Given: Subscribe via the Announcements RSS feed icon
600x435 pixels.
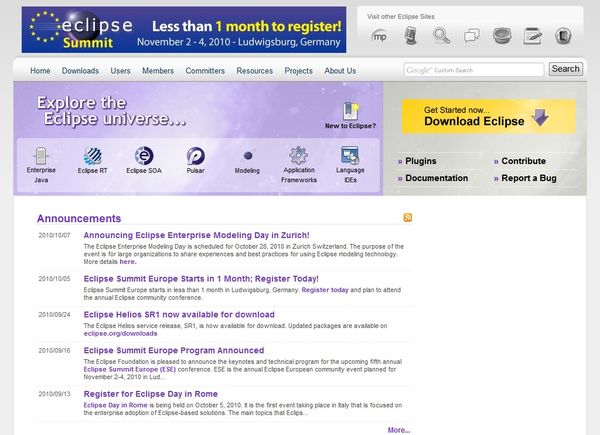Looking at the screenshot, I should point(408,217).
